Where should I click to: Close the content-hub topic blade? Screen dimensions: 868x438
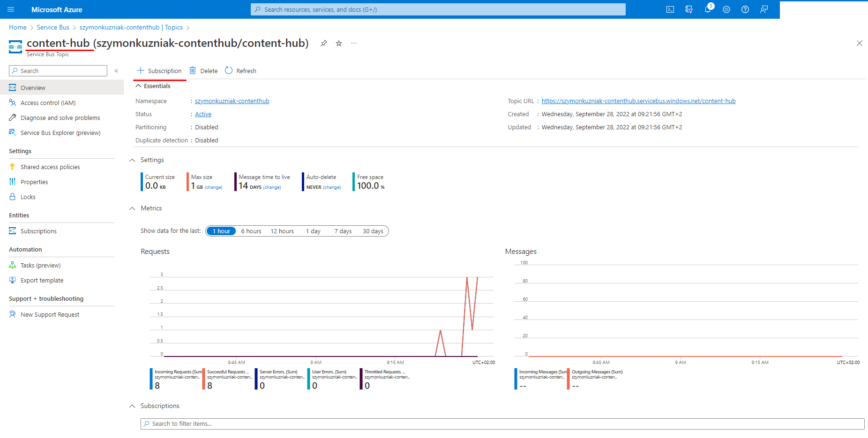click(860, 43)
